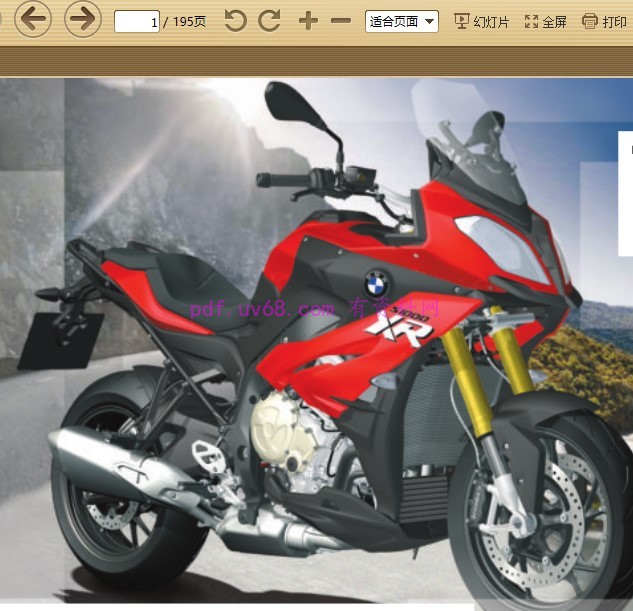Click the BMW roundel logo on the fairing

click(x=376, y=284)
